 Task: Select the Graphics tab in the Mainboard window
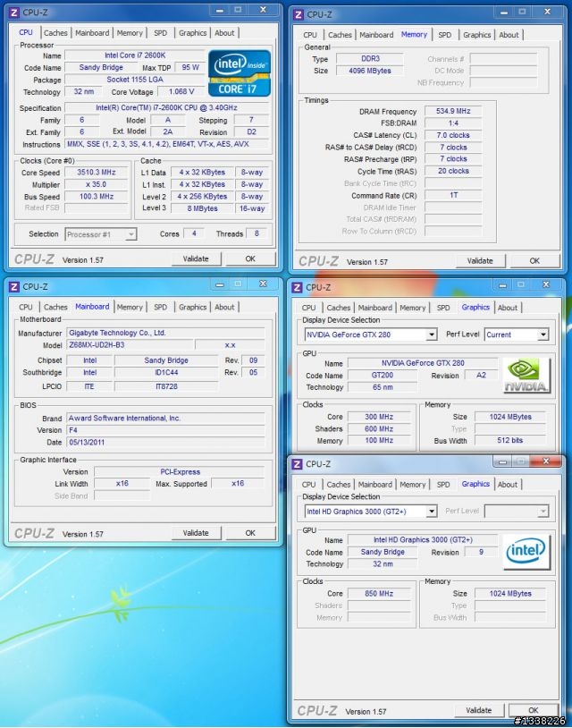[192, 307]
